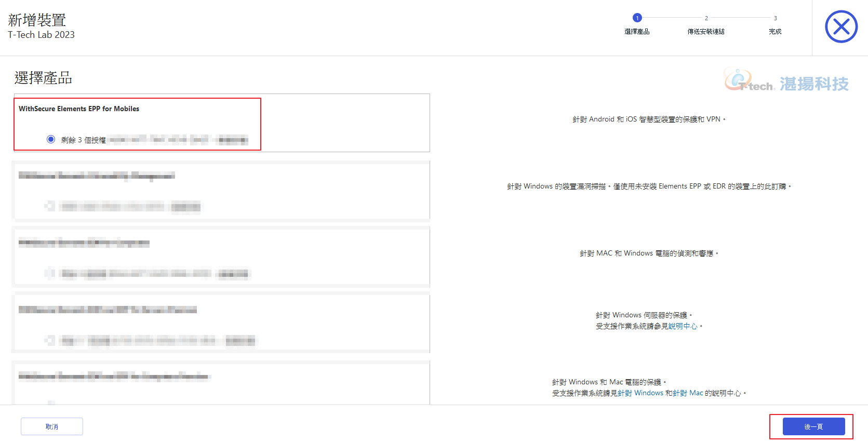Click the T-Tech Lab 2023 subtitle
This screenshot has width=868, height=442.
41,35
